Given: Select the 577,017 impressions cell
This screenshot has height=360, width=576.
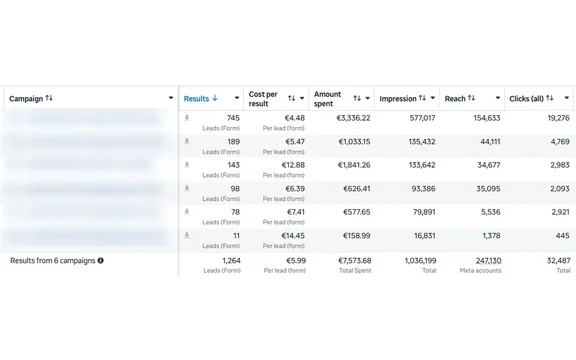Looking at the screenshot, I should [422, 118].
